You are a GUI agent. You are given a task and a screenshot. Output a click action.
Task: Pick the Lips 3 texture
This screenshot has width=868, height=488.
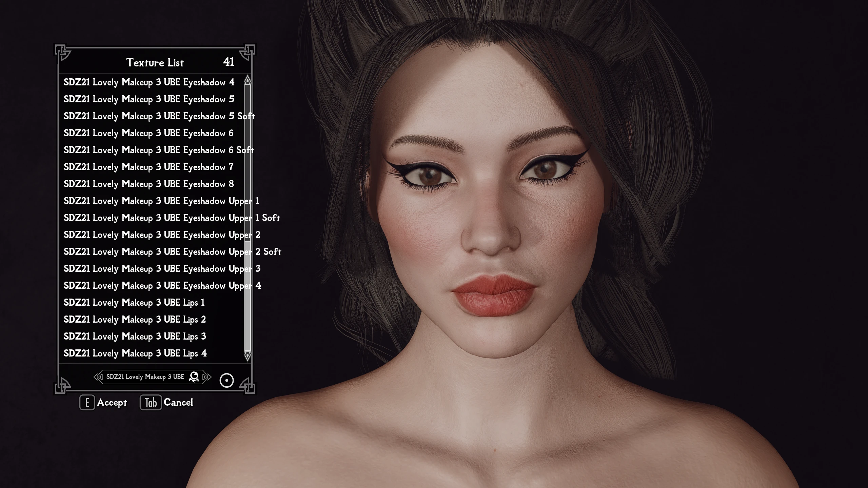pos(135,337)
